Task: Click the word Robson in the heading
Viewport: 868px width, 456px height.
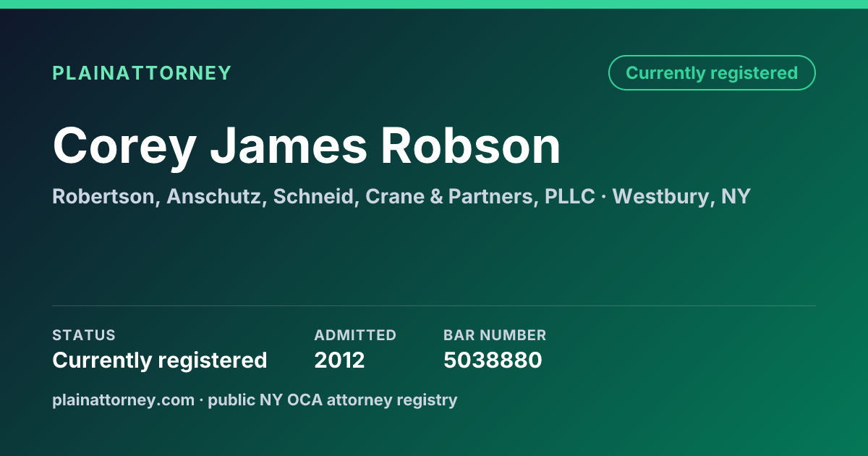Action: click(471, 146)
